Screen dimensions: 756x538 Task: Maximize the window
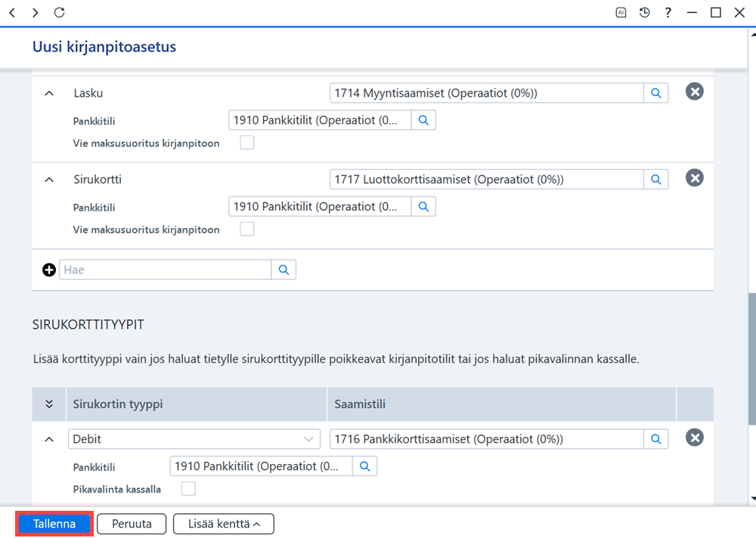(716, 13)
